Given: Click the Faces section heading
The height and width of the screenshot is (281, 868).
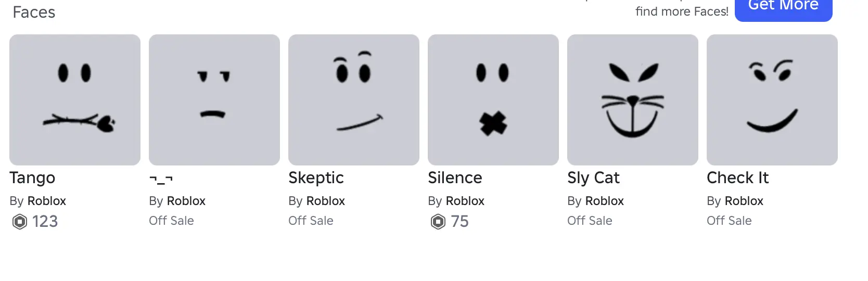Looking at the screenshot, I should 34,12.
